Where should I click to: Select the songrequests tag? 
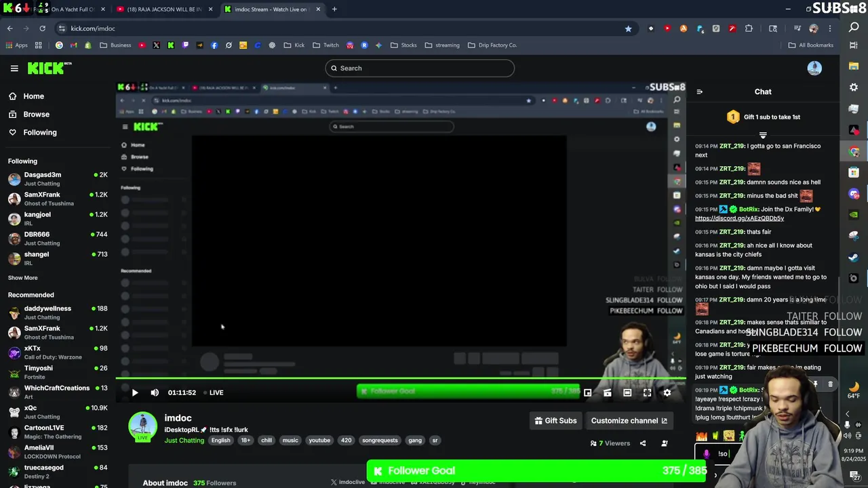380,441
